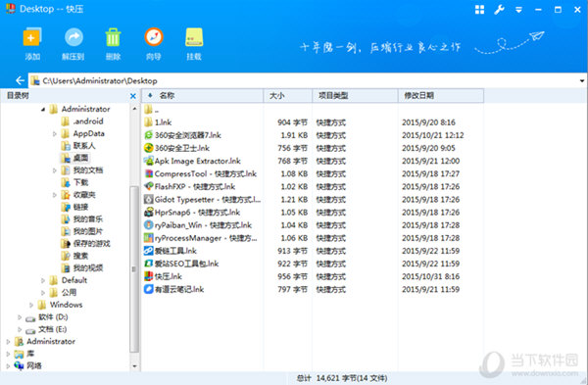Click the 挂载 (Mount) drive icon
588x385 pixels.
tap(194, 37)
